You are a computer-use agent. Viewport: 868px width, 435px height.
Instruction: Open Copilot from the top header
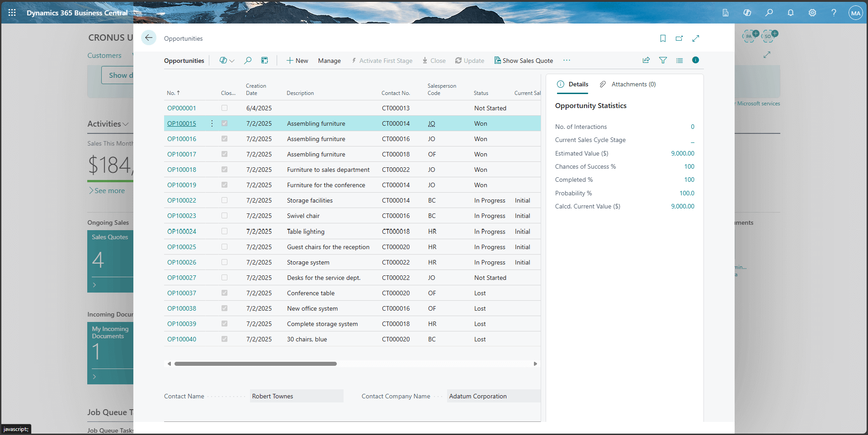point(747,13)
